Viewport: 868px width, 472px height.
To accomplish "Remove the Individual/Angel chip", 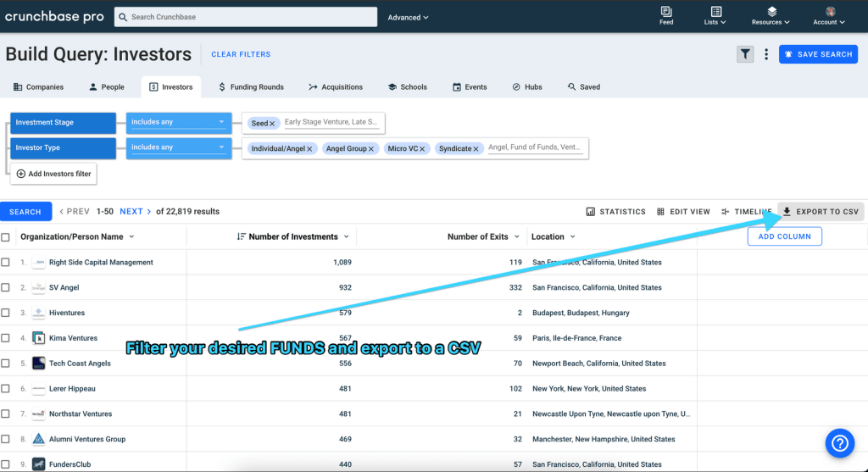I will pos(309,149).
